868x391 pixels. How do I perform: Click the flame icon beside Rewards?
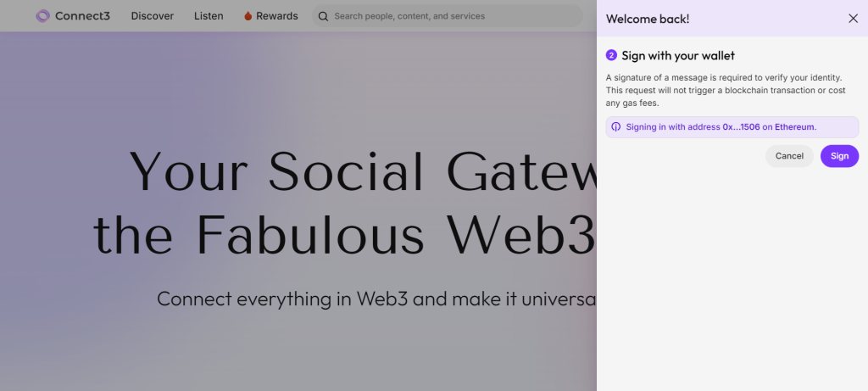248,16
